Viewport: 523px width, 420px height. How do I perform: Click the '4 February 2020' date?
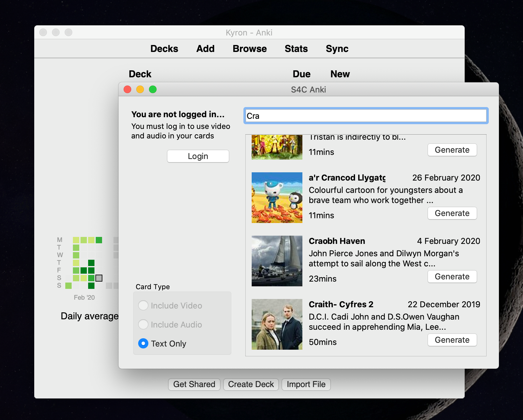[449, 241]
